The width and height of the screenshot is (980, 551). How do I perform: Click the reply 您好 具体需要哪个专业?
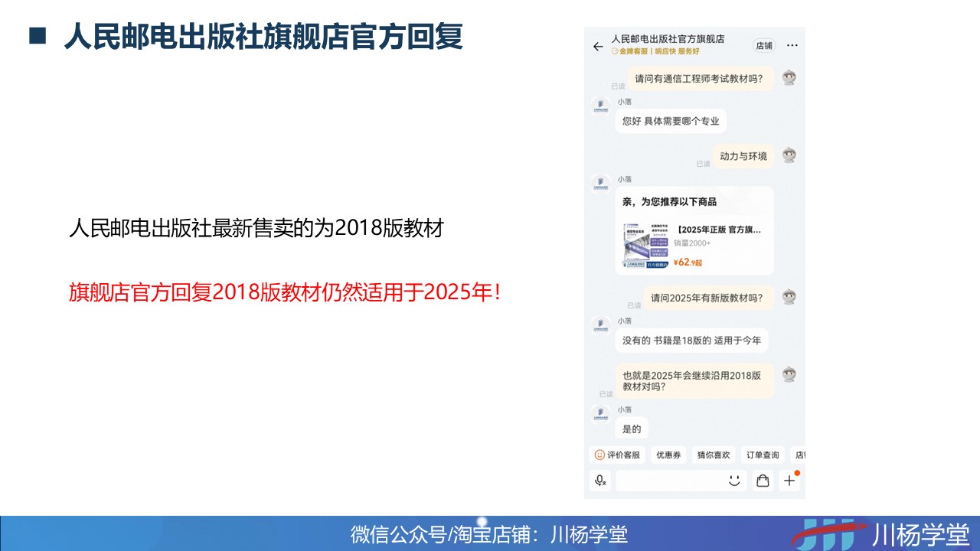[x=670, y=121]
